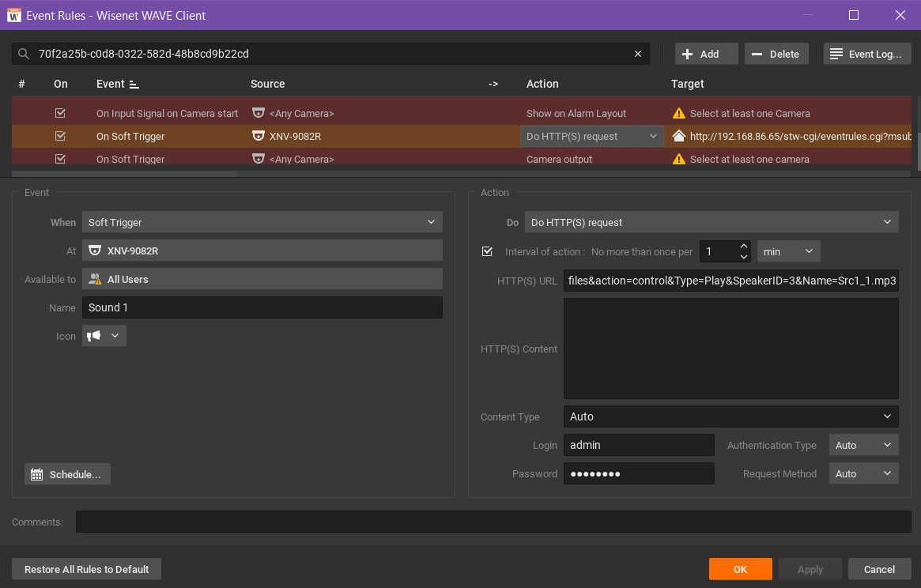Click the At camera selector XNV-9082R

(x=262, y=251)
